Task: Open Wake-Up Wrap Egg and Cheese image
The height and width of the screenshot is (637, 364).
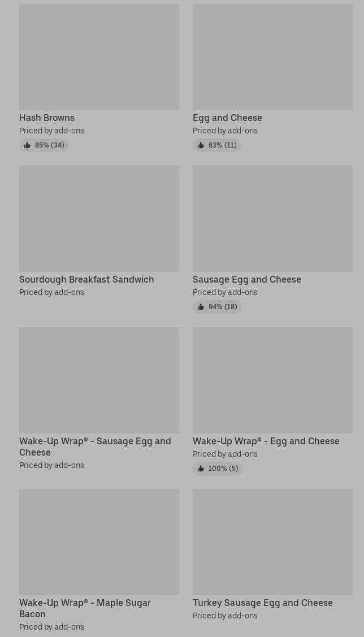Action: click(x=272, y=380)
